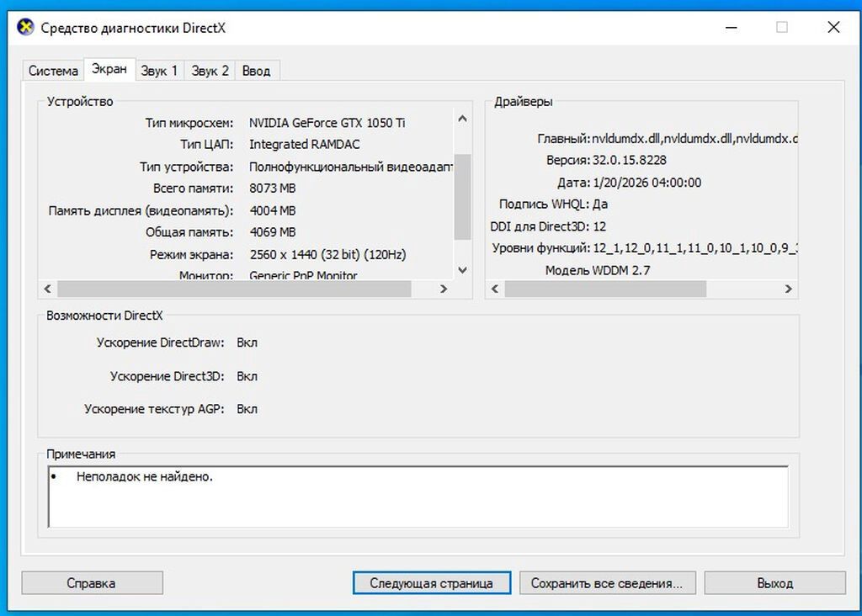
Task: Click down arrow of Устройство vertical scrollbar
Action: pyautogui.click(x=462, y=270)
